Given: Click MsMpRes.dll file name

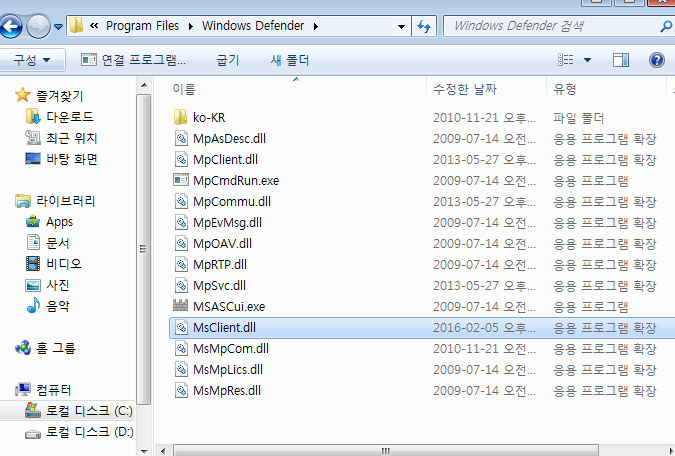Looking at the screenshot, I should (227, 391).
